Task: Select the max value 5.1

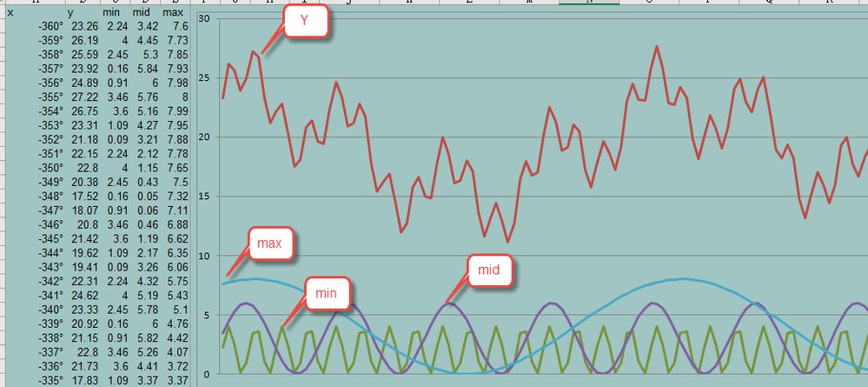Action: point(181,310)
